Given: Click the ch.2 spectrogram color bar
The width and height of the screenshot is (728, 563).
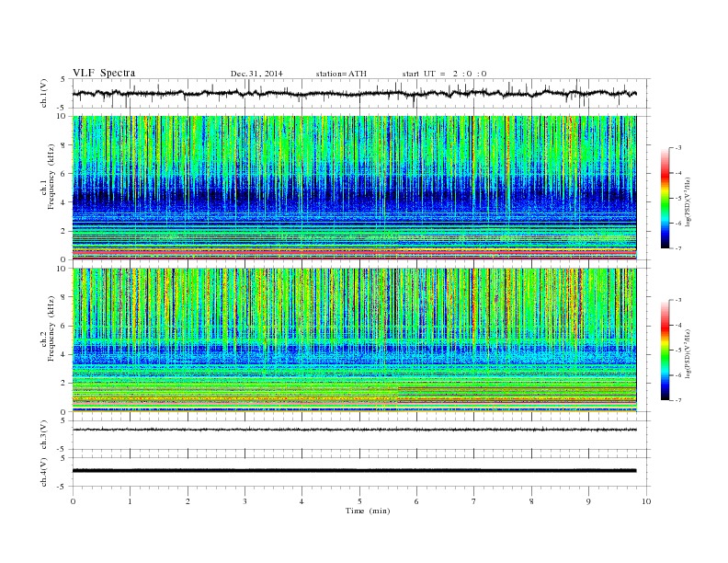Looking at the screenshot, I should coord(665,350).
